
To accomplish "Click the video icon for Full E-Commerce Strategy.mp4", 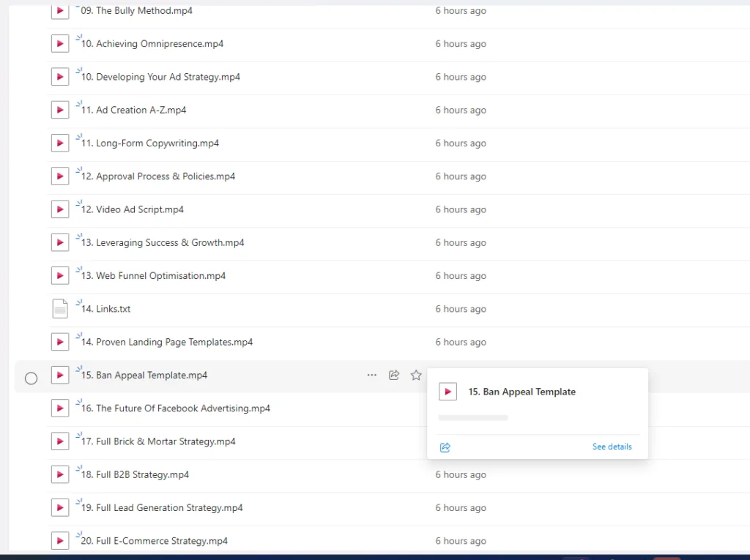I will pos(59,541).
